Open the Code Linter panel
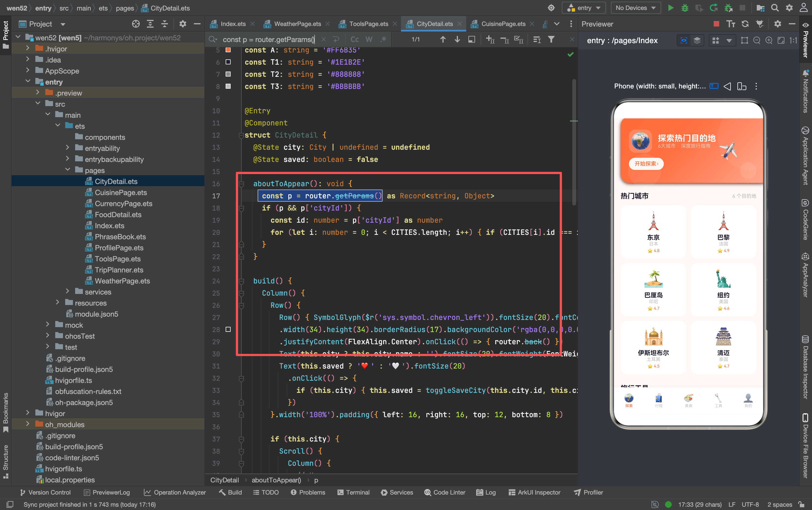The height and width of the screenshot is (510, 812). pos(444,492)
